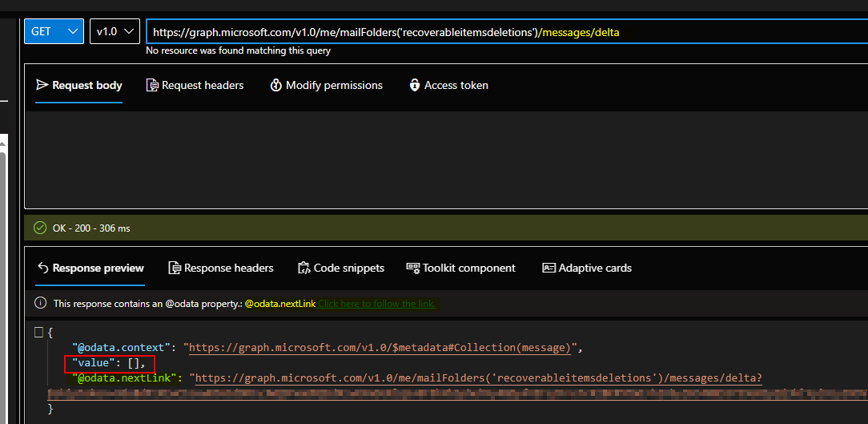Click the 'No resource was found matching this query' text
This screenshot has height=424, width=868.
(x=238, y=51)
